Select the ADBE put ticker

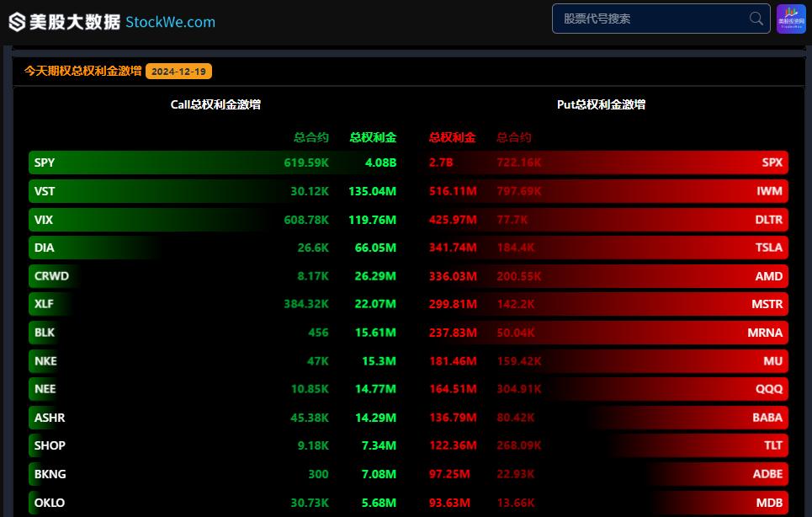click(x=768, y=474)
